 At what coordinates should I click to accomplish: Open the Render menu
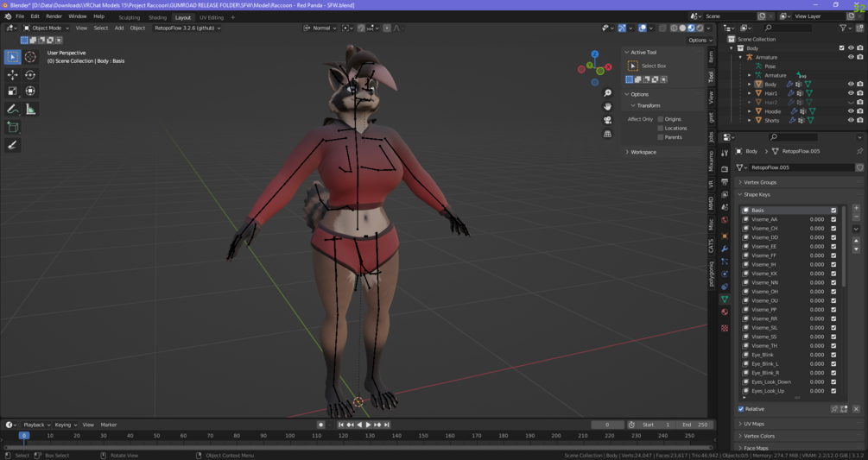pos(54,16)
